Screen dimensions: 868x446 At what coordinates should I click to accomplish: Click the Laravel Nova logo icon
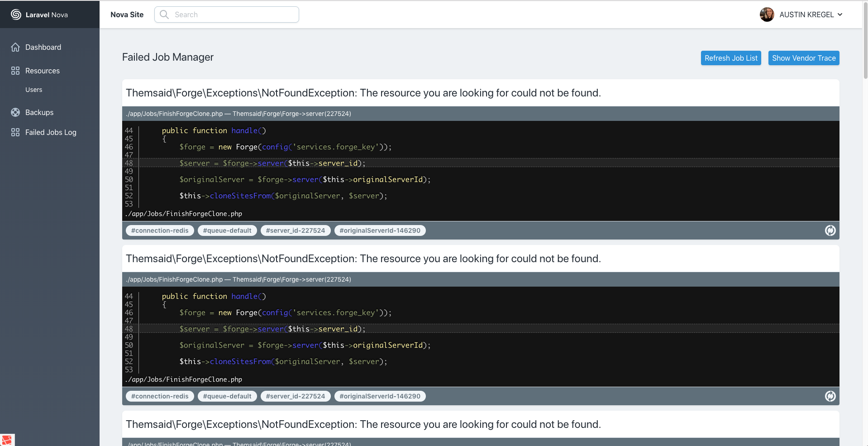coord(16,14)
